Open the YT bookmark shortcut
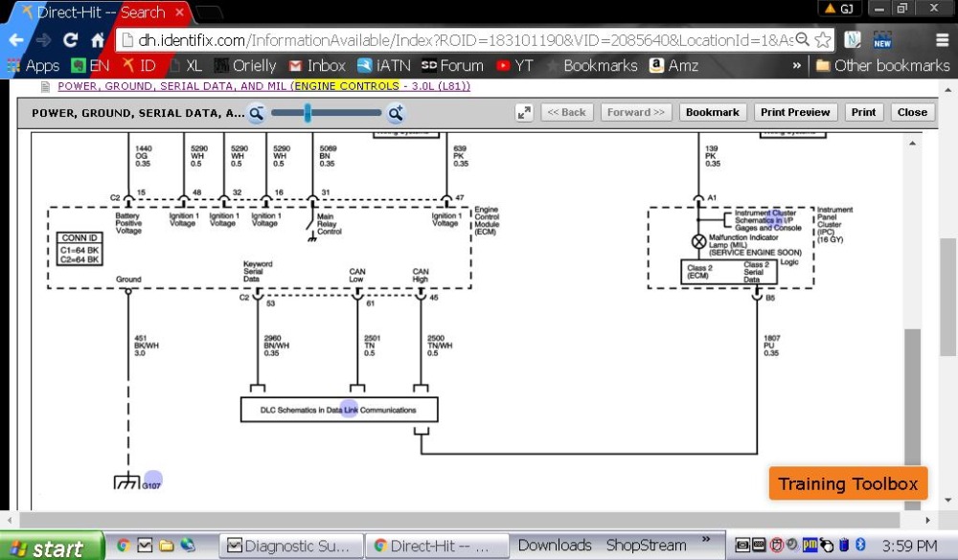 514,66
